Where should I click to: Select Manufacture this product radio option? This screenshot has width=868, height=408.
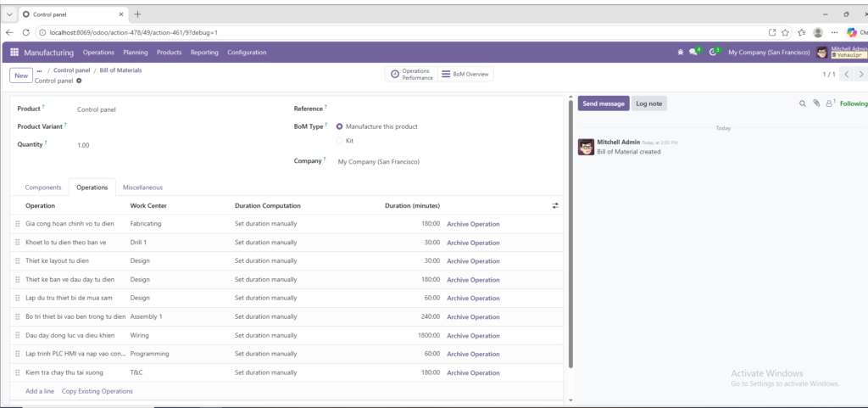(x=340, y=126)
